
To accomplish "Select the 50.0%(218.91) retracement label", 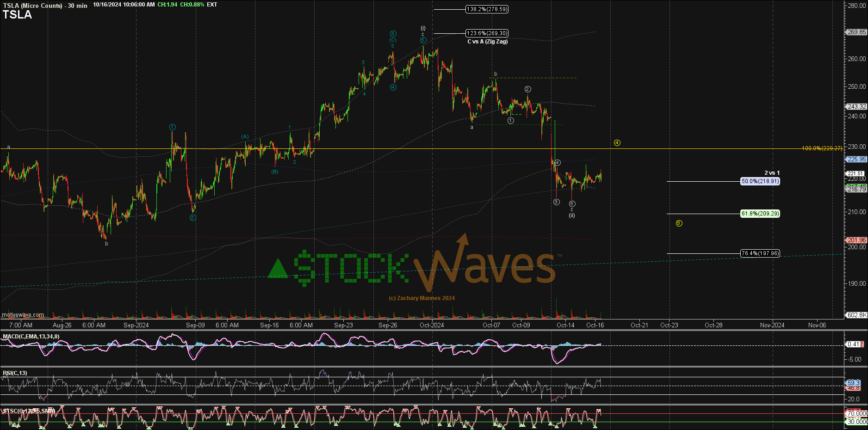I will pyautogui.click(x=760, y=181).
